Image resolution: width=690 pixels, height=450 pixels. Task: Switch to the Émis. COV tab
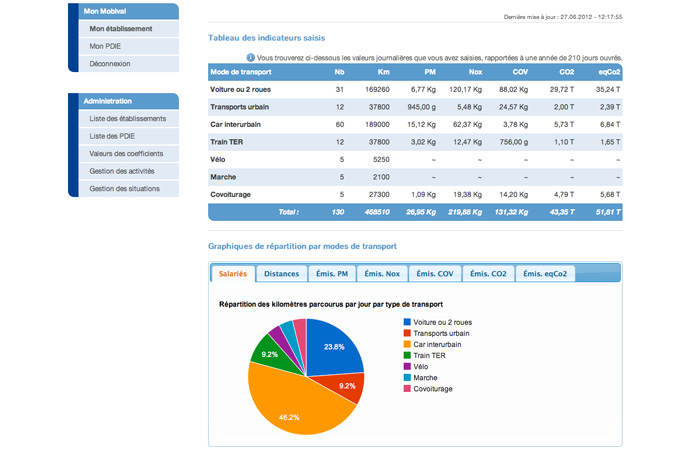point(434,273)
